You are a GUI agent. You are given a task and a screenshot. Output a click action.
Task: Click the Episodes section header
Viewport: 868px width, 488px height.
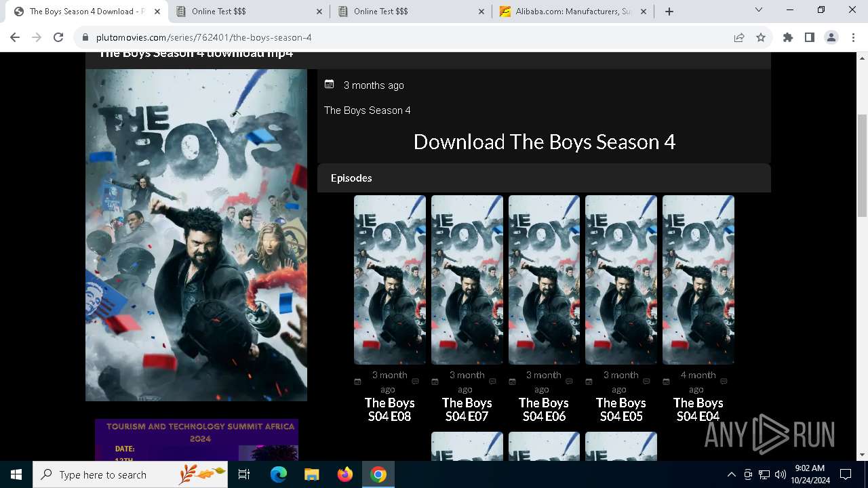pyautogui.click(x=544, y=178)
